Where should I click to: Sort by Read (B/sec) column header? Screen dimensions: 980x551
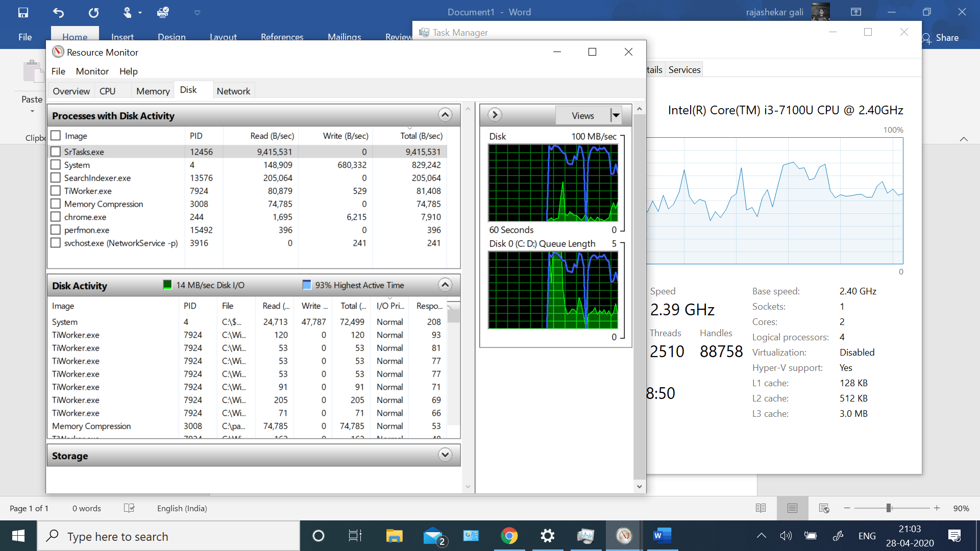coord(261,136)
